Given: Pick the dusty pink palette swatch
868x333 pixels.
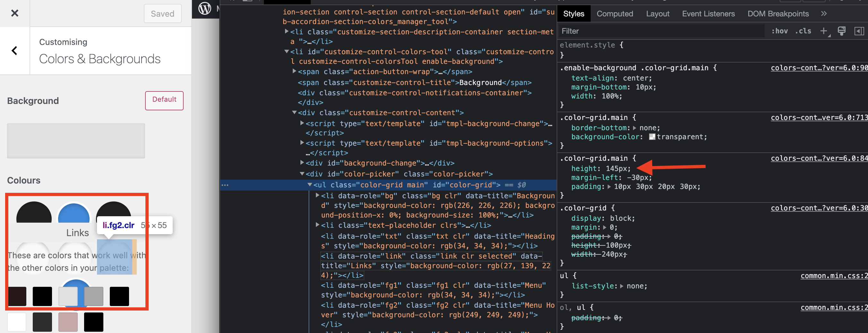Looking at the screenshot, I should (68, 322).
